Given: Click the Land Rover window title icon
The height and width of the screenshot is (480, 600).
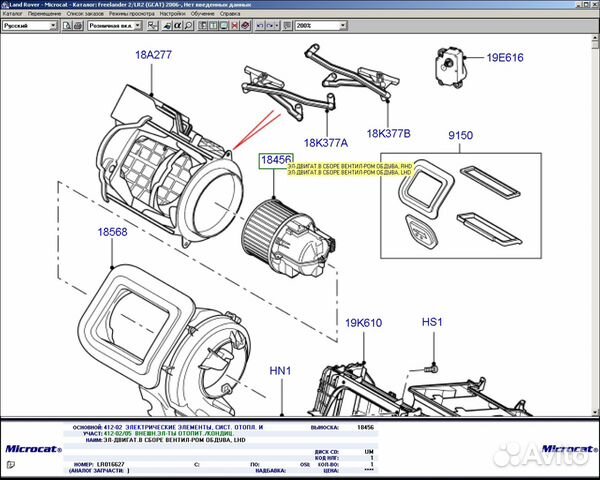Looking at the screenshot, I should pos(5,5).
